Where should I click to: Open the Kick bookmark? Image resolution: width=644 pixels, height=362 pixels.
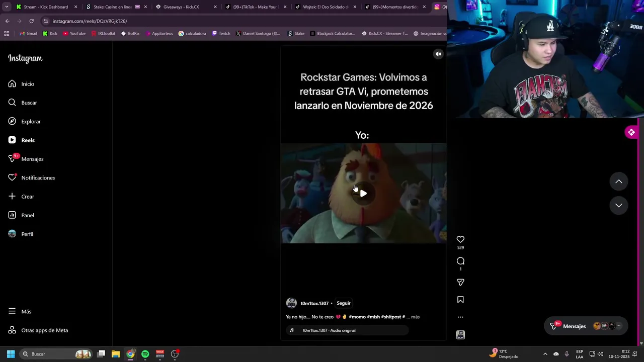click(x=50, y=34)
